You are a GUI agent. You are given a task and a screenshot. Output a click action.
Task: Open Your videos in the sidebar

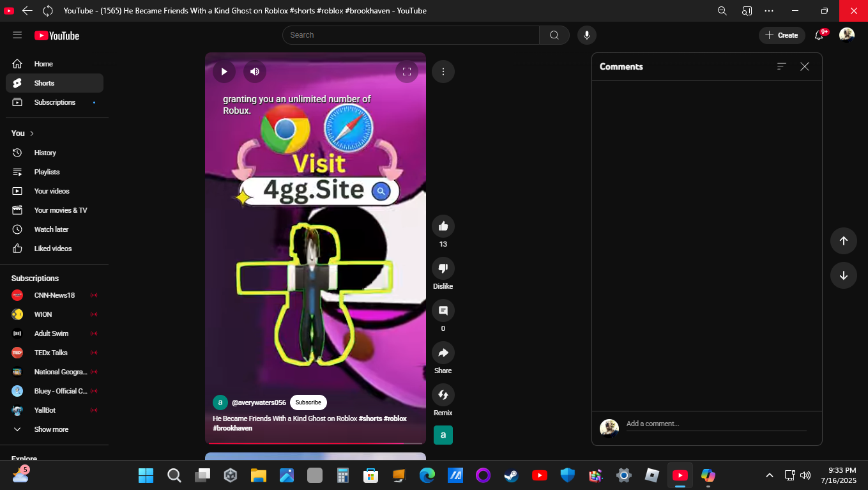click(x=54, y=191)
